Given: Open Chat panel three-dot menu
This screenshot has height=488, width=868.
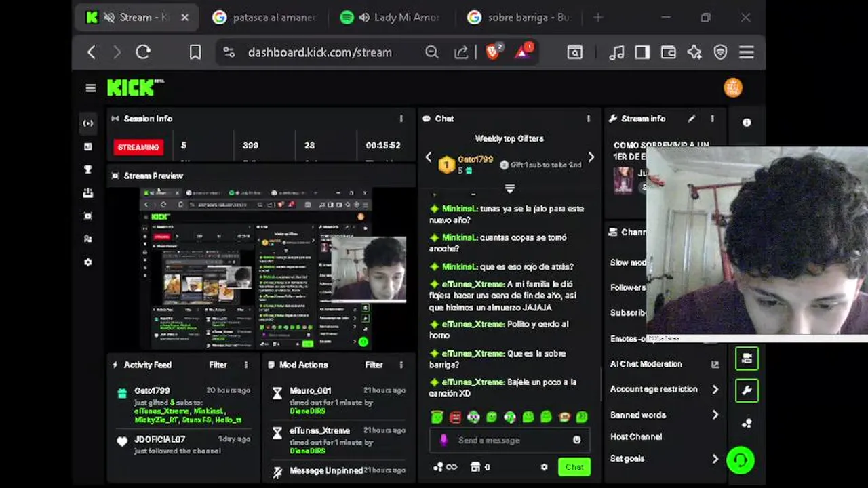Looking at the screenshot, I should (589, 119).
